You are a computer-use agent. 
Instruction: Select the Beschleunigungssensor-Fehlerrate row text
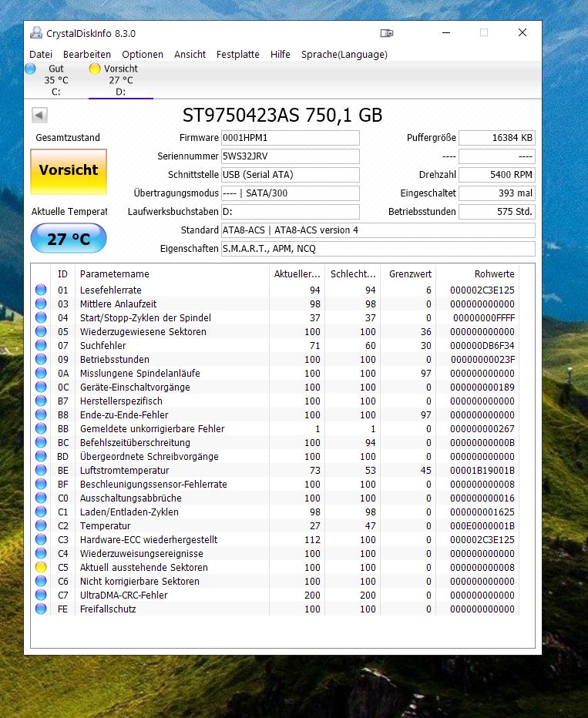click(x=153, y=484)
